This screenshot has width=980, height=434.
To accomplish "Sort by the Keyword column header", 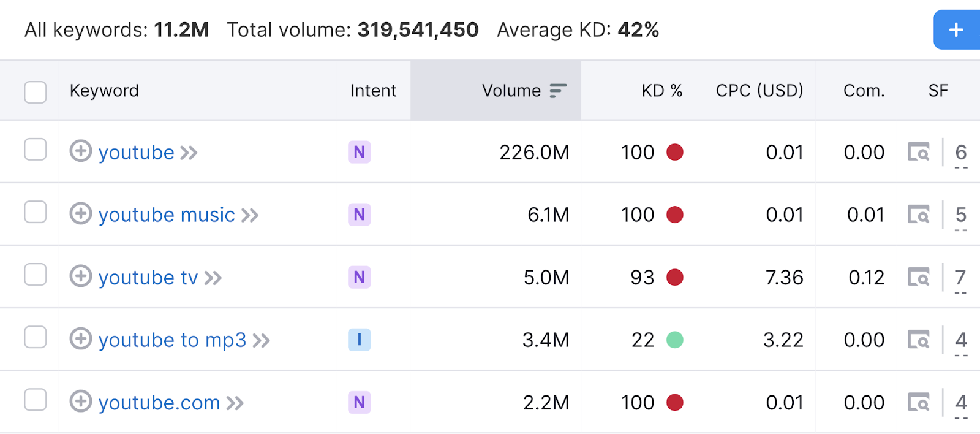I will 104,91.
